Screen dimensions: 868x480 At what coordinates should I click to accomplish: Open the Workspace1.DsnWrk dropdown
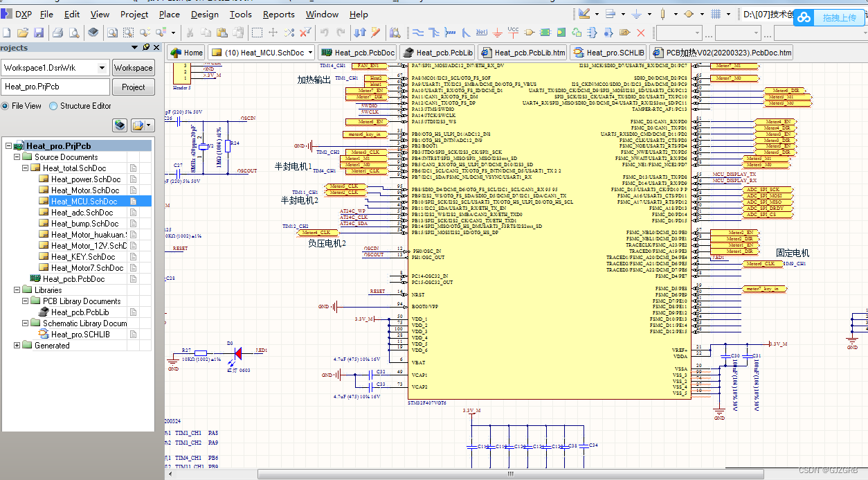102,67
